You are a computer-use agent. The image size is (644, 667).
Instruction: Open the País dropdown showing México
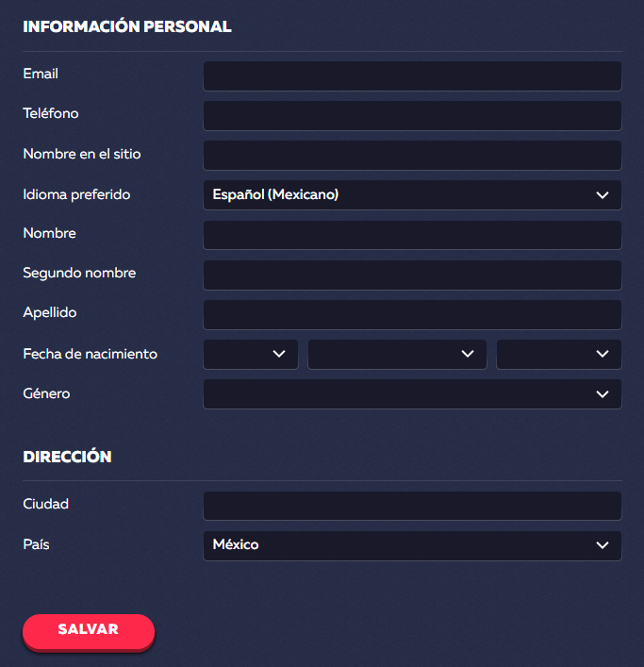412,545
